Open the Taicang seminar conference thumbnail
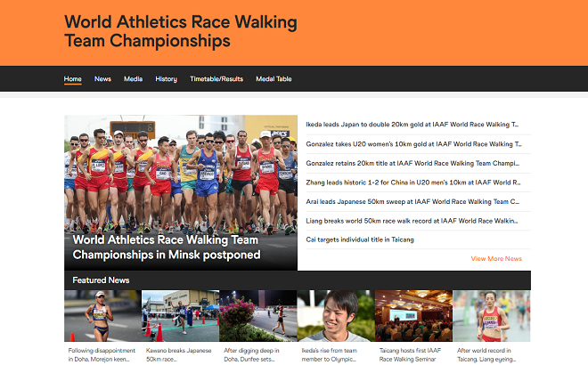588x365 pixels. click(414, 316)
